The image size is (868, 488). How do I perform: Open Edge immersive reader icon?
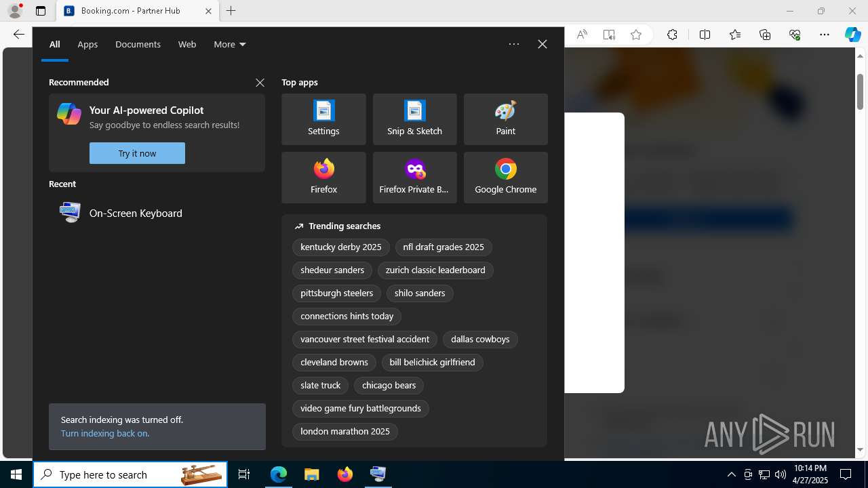pos(609,35)
